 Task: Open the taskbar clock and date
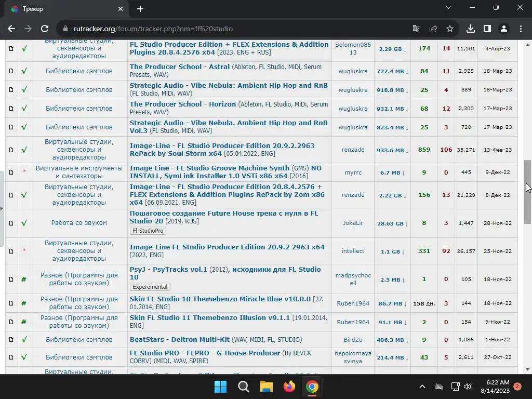[495, 387]
